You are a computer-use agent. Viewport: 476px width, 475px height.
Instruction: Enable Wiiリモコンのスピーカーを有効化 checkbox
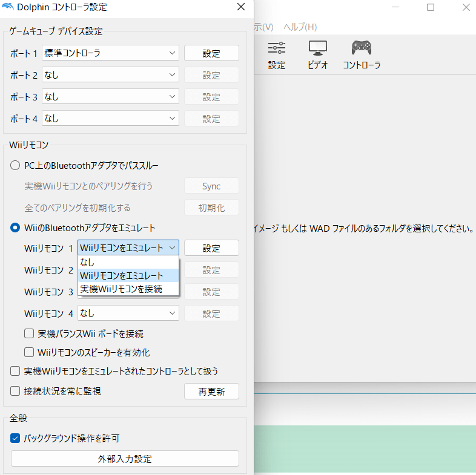29,352
